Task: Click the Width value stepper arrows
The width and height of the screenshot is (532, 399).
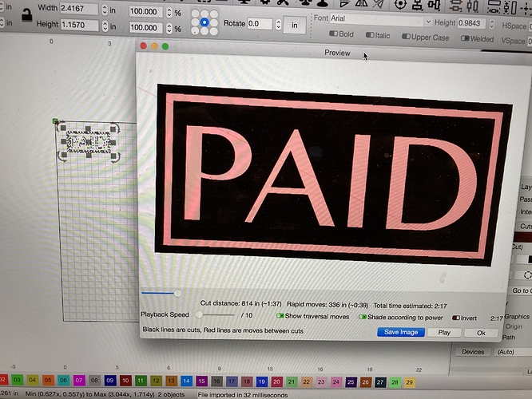Action: click(x=105, y=10)
